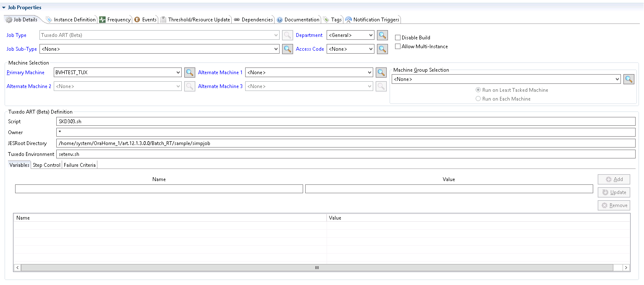Click the magnifier icon next to Department
The width and height of the screenshot is (644, 285).
(x=382, y=35)
